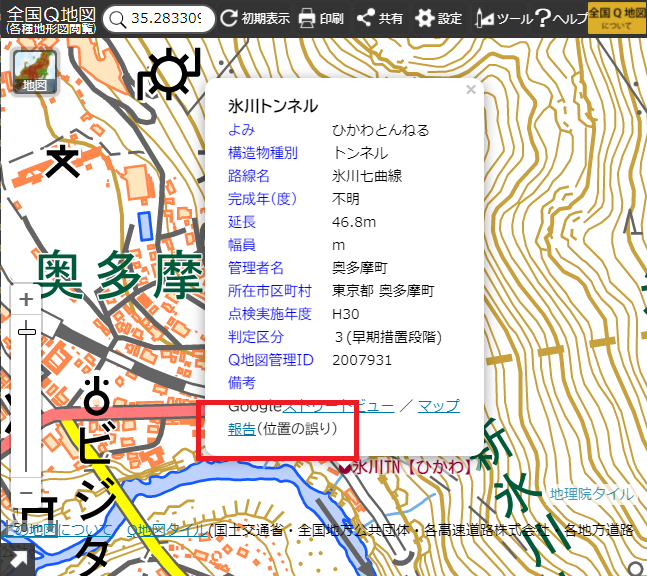Click the 初期表示 reset view icon
647x576 pixels.
(x=230, y=18)
